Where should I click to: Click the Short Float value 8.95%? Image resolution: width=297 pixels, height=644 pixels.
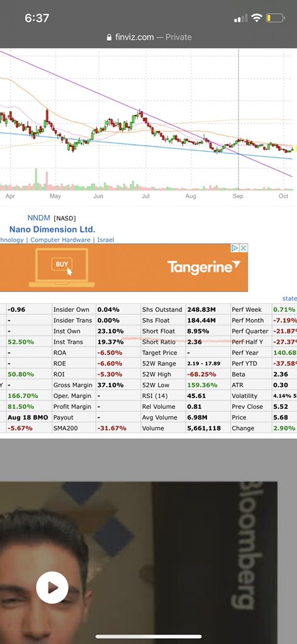click(198, 331)
